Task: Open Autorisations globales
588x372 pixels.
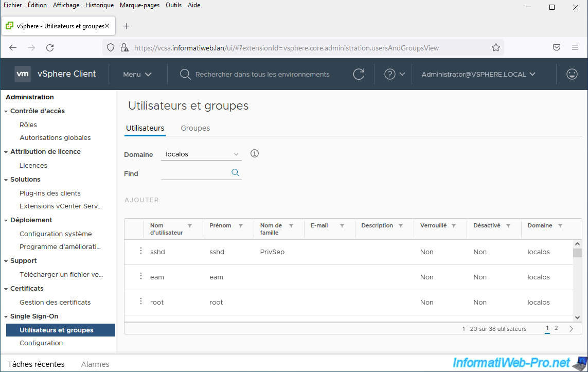Action: coord(55,137)
